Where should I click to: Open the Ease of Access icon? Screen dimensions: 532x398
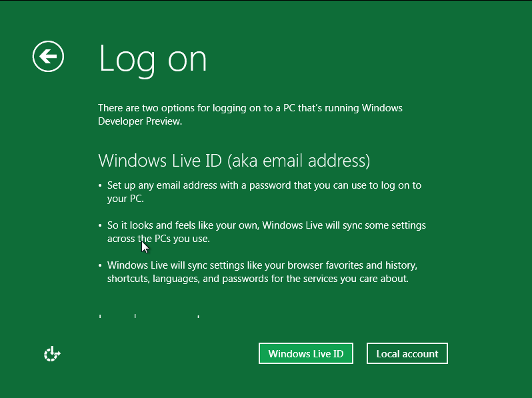(52, 354)
